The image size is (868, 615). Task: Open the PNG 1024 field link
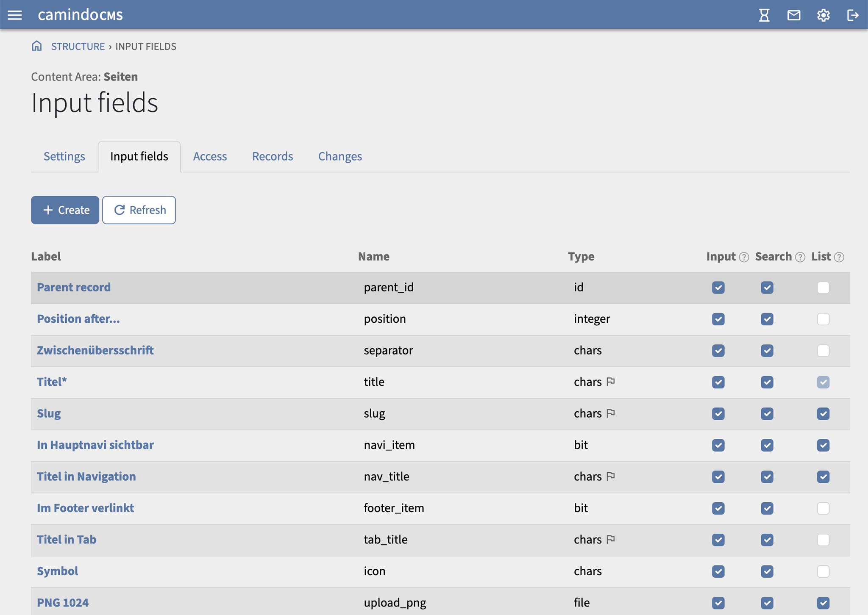pyautogui.click(x=63, y=602)
